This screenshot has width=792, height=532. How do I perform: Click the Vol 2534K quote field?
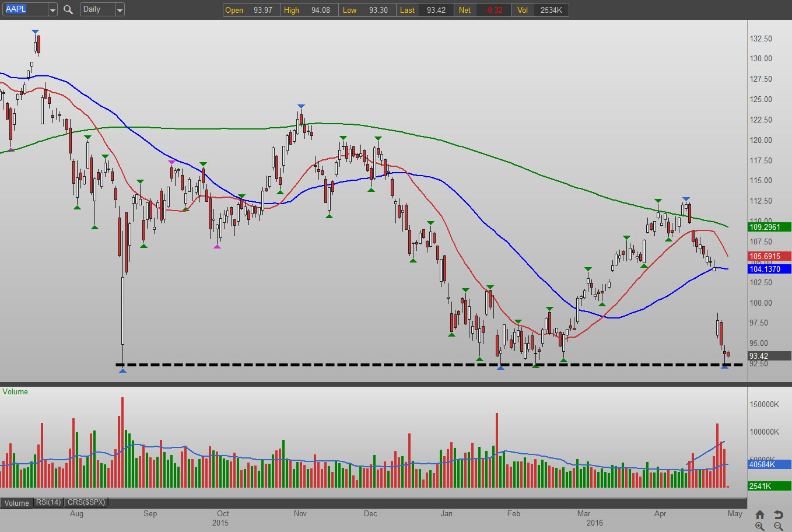tap(540, 10)
